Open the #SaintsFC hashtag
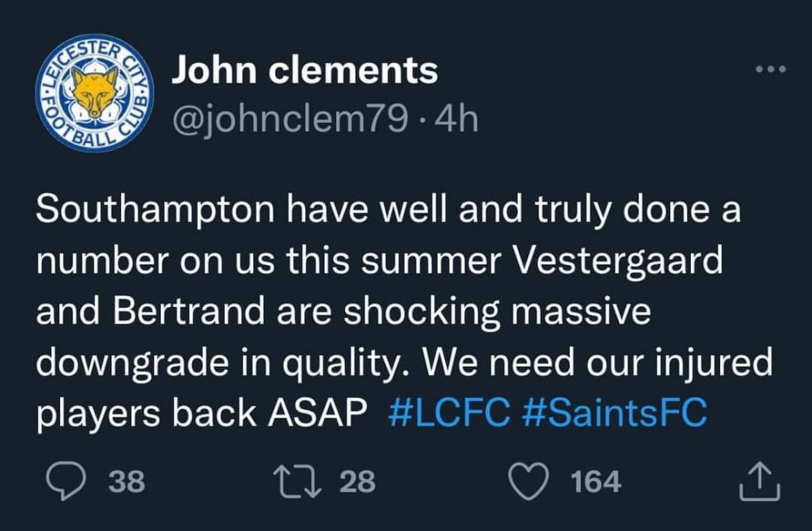 [x=613, y=412]
